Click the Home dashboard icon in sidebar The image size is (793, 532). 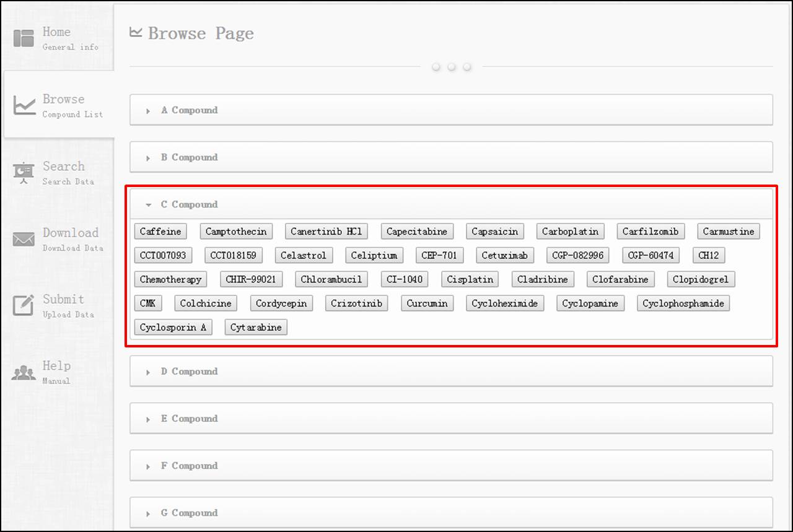pyautogui.click(x=24, y=38)
